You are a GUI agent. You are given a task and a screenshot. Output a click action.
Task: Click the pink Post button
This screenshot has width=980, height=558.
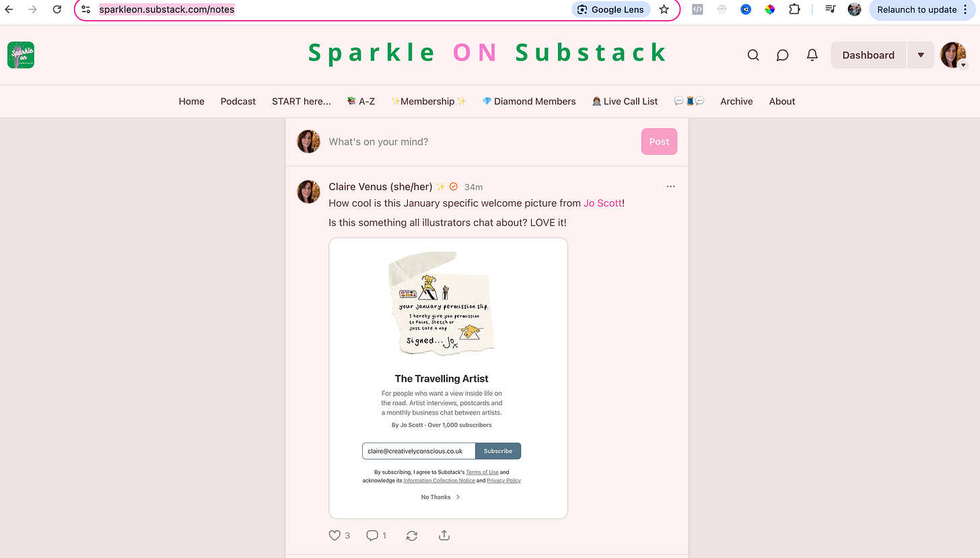(659, 141)
